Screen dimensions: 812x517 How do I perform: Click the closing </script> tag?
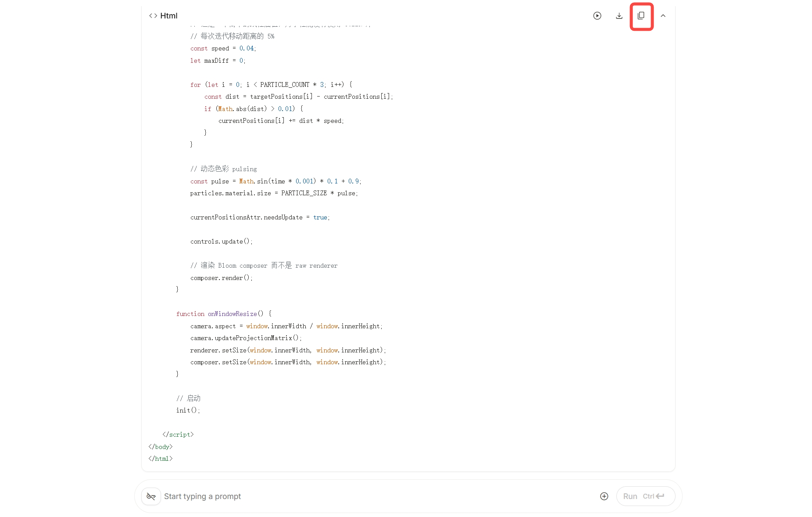point(178,434)
